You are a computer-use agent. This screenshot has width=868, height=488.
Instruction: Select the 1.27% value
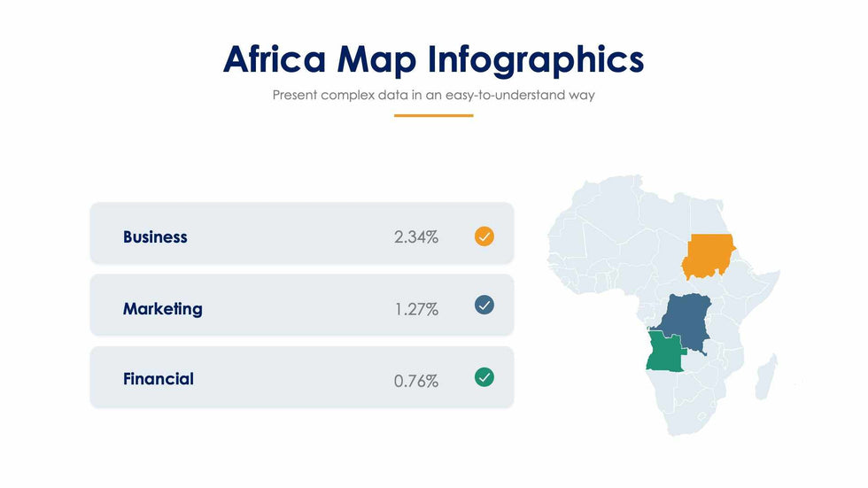click(x=416, y=309)
